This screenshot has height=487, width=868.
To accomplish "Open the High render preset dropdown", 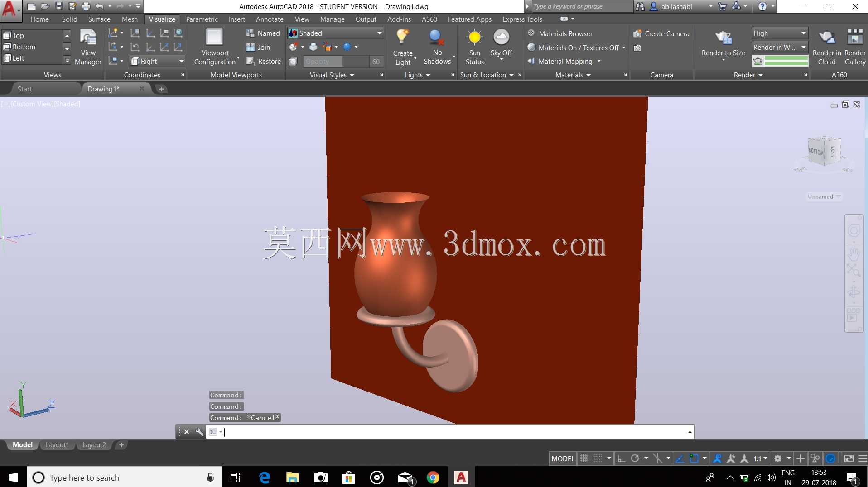I will tap(780, 33).
